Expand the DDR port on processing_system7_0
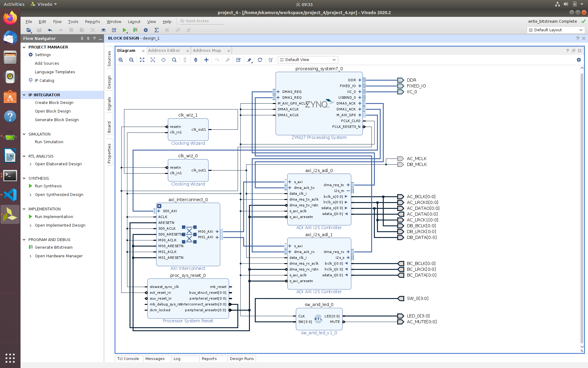This screenshot has height=368, width=588. 360,80
